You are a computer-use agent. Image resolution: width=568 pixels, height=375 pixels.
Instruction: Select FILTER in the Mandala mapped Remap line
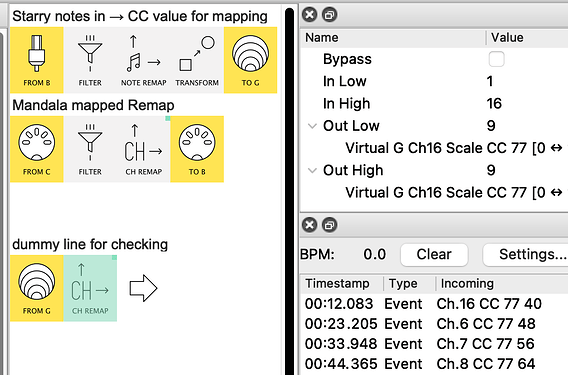pos(90,149)
